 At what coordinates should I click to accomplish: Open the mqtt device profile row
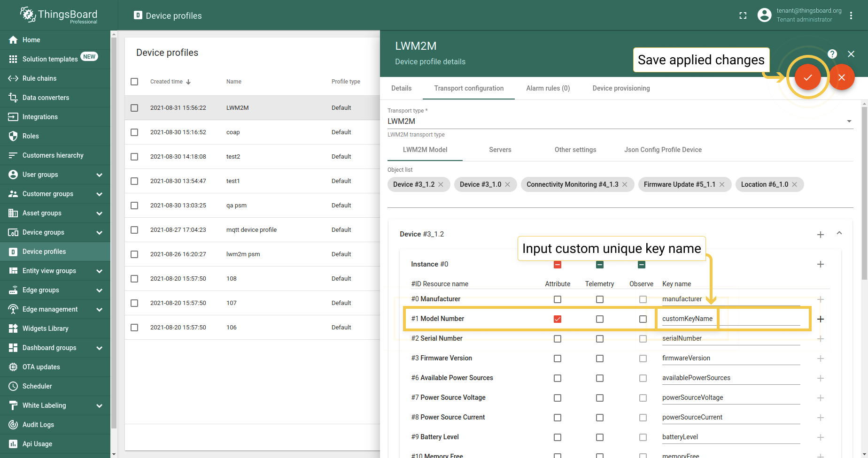252,230
